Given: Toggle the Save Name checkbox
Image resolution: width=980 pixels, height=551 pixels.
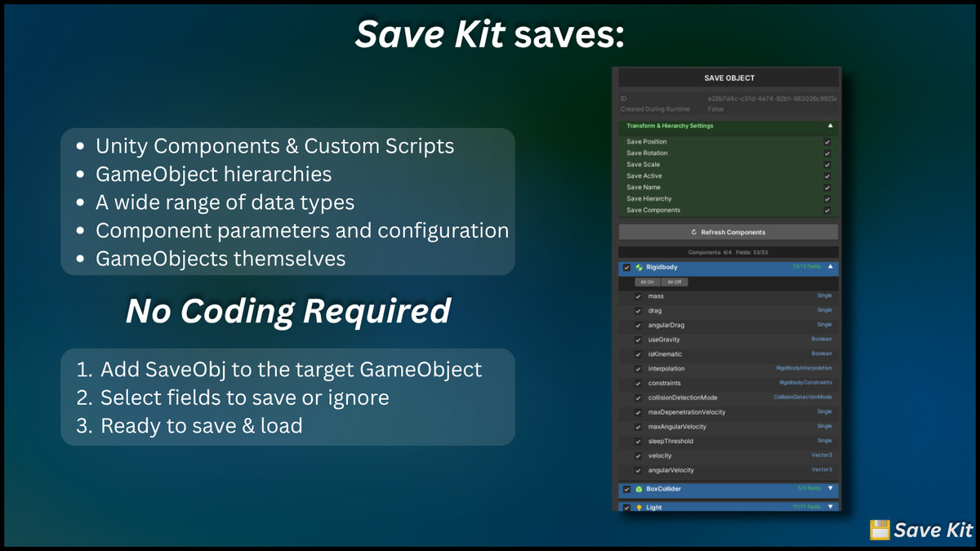Looking at the screenshot, I should coord(827,188).
